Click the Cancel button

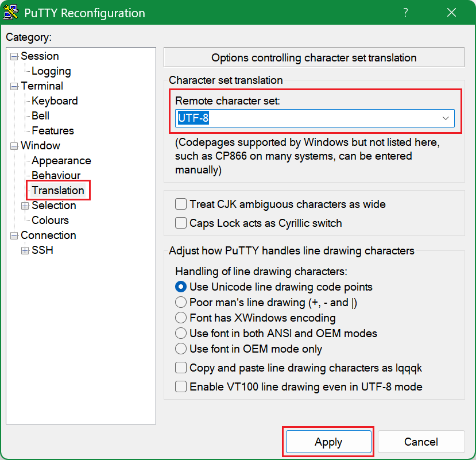click(x=421, y=442)
